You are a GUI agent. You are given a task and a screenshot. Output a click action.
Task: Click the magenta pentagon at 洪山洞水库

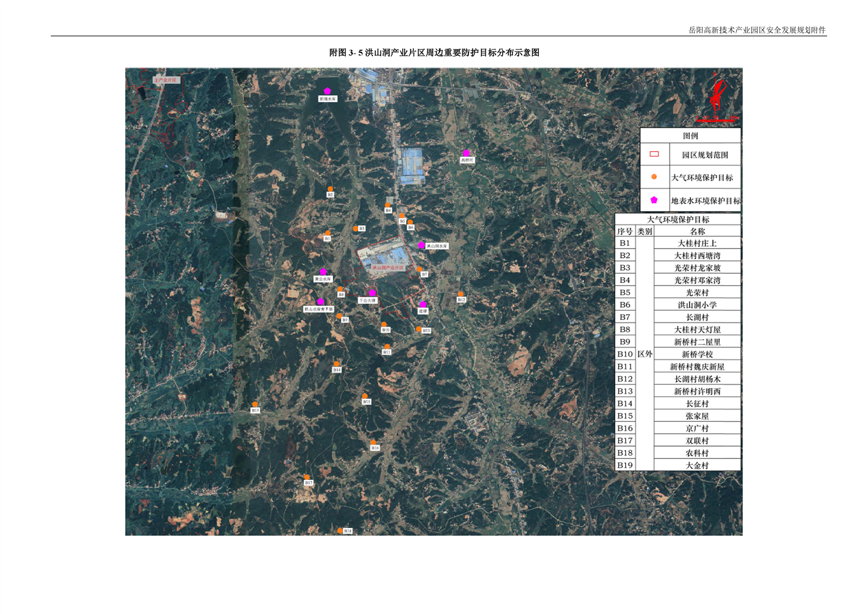coord(421,245)
